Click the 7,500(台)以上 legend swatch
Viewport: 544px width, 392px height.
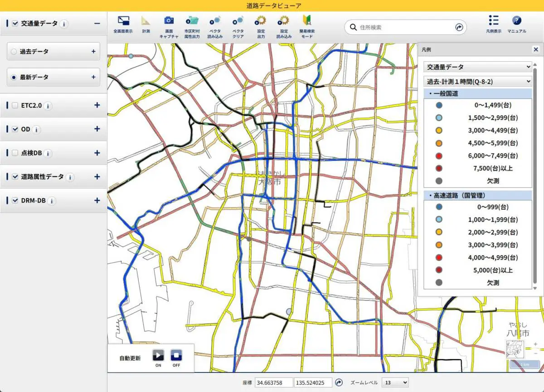(x=438, y=169)
